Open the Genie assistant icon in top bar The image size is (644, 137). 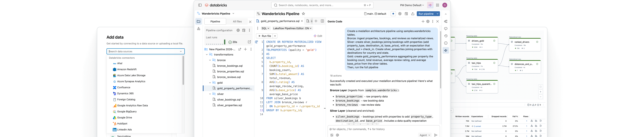430,5
